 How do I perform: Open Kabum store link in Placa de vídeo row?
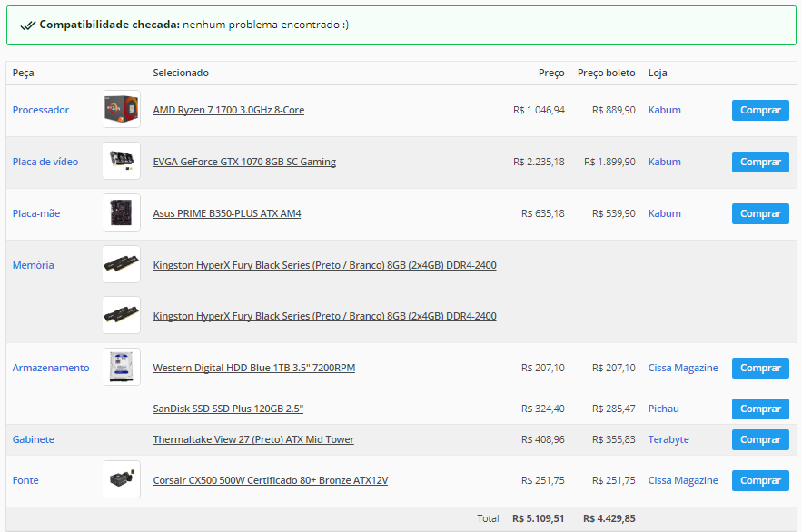665,162
